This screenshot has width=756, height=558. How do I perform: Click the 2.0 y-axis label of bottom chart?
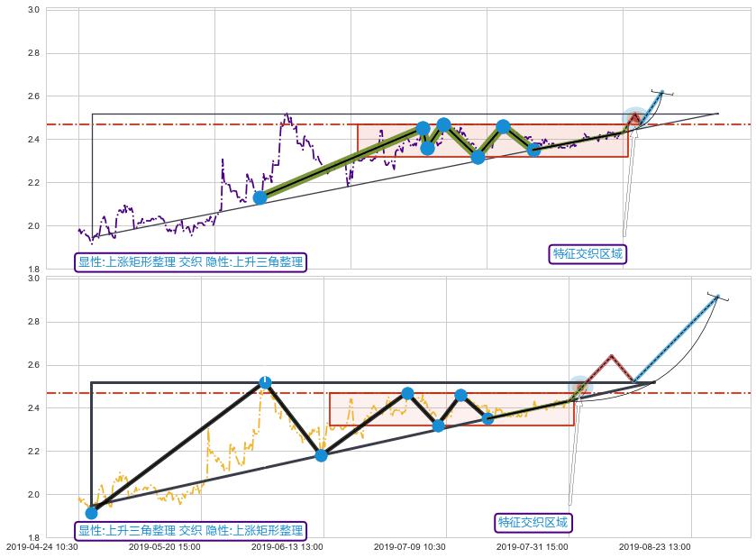tap(32, 494)
